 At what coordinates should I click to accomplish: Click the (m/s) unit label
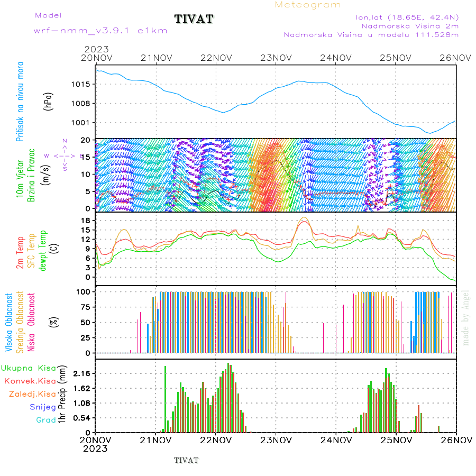click(45, 175)
